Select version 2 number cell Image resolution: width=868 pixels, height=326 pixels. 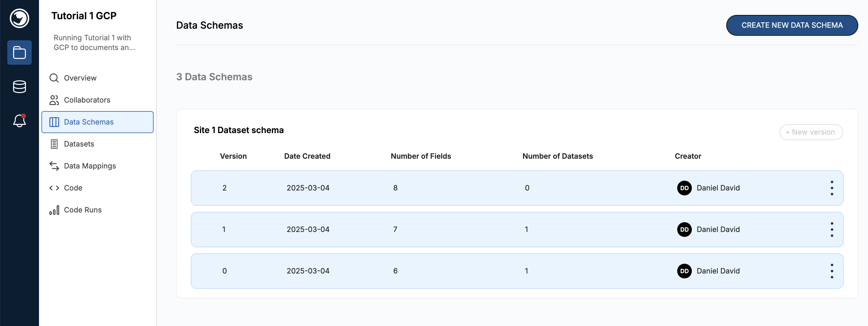224,188
